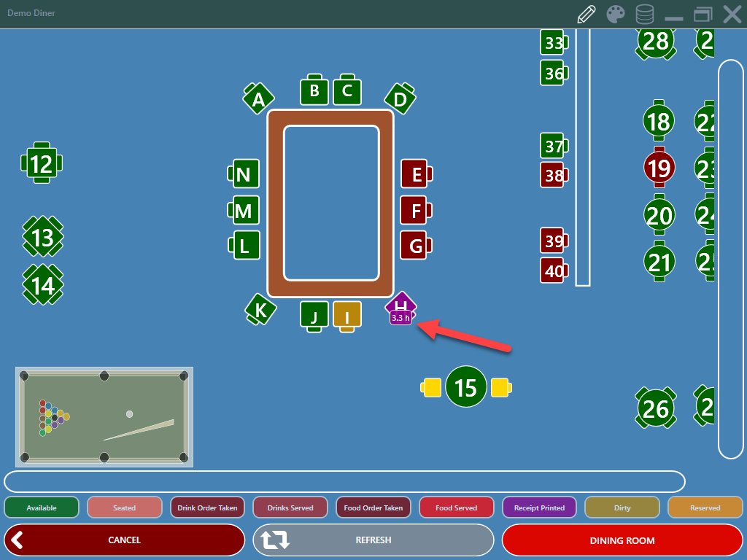Select dark red round table 19
747x560 pixels.
pyautogui.click(x=659, y=168)
